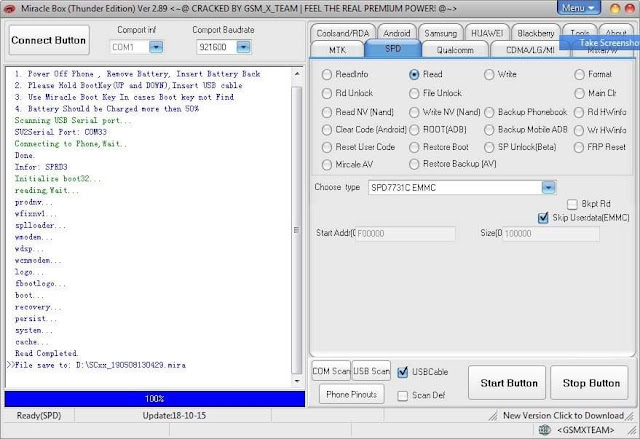Click the Take Screenshot tooltip
The width and height of the screenshot is (640, 439).
click(x=599, y=43)
